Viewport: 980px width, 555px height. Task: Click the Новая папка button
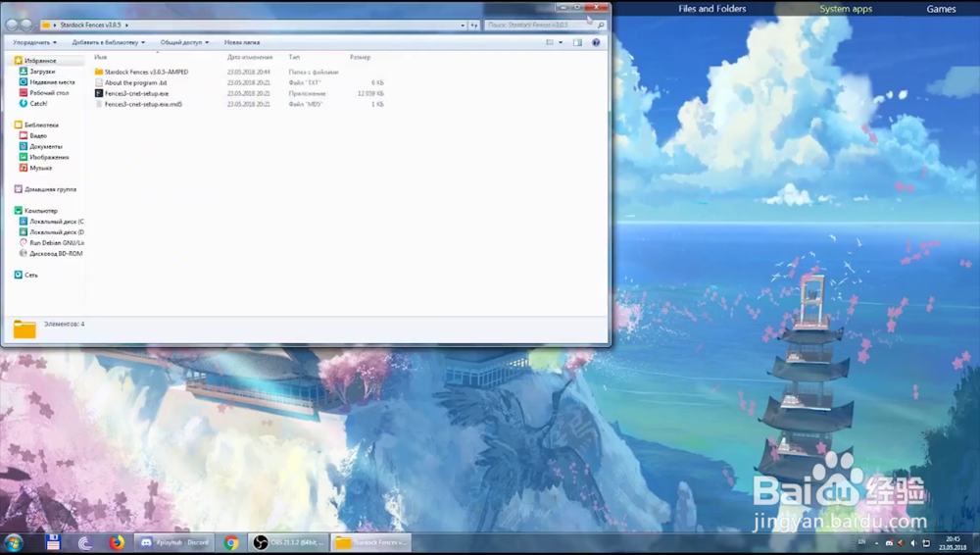pos(242,42)
